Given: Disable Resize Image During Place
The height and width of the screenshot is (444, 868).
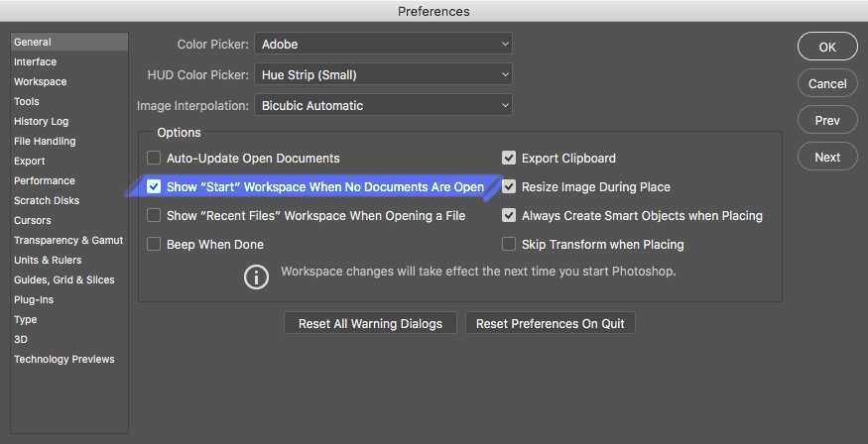Looking at the screenshot, I should coord(509,186).
